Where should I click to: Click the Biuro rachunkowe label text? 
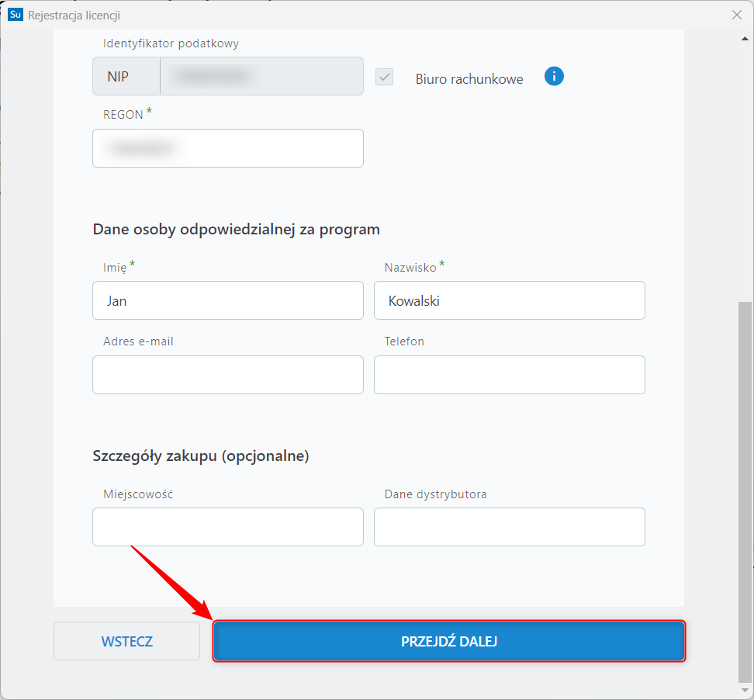[x=469, y=79]
